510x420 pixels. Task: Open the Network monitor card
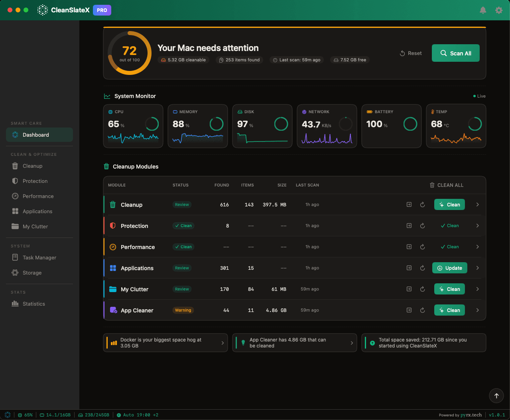click(x=327, y=126)
